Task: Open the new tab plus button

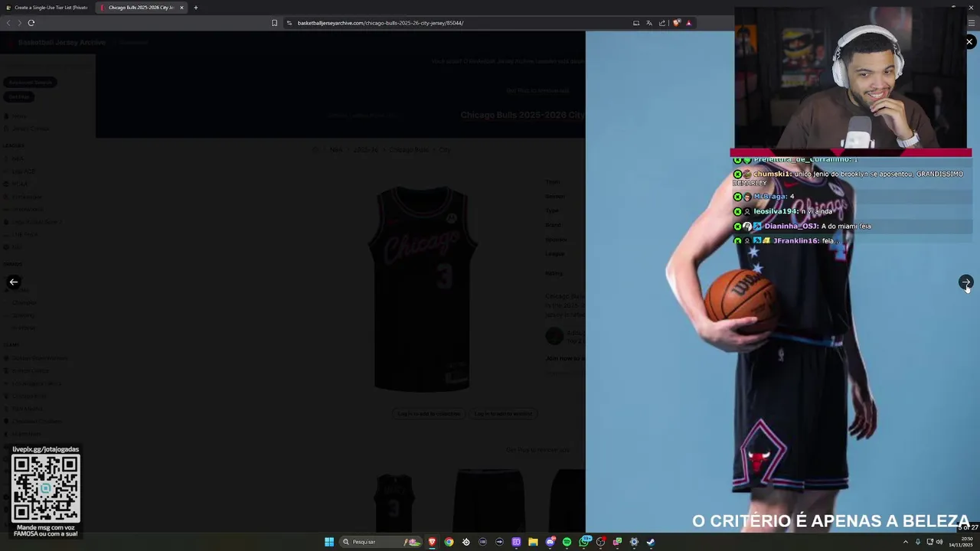Action: (x=196, y=8)
